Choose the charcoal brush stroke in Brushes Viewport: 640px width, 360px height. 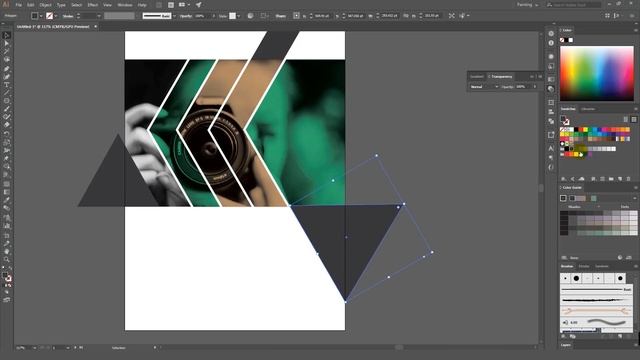(596, 300)
